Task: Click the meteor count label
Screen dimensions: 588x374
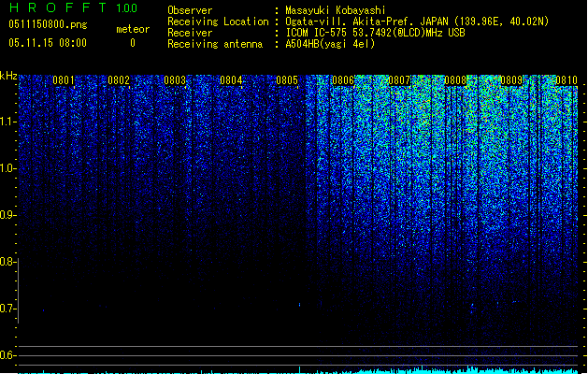Action: point(133,29)
